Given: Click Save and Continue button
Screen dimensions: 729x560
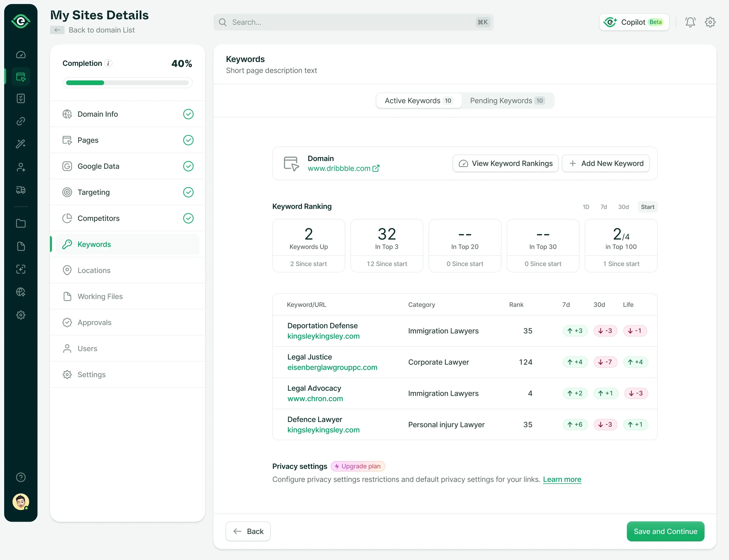Looking at the screenshot, I should [665, 531].
